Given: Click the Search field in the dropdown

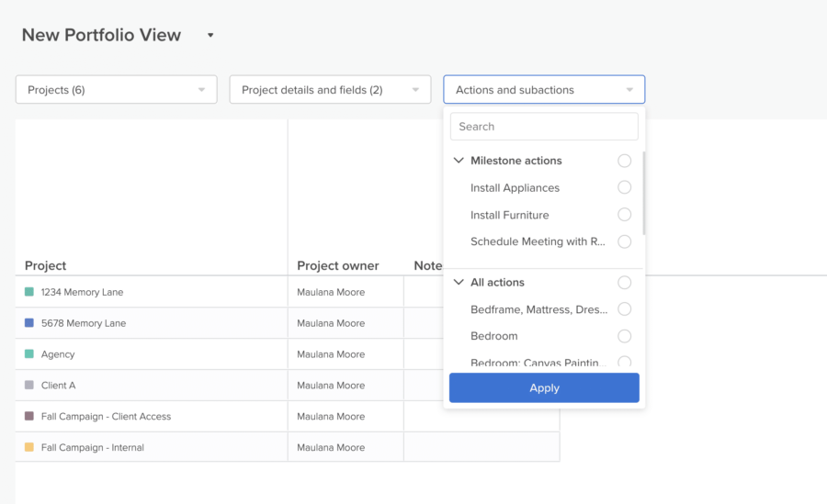Looking at the screenshot, I should click(544, 127).
